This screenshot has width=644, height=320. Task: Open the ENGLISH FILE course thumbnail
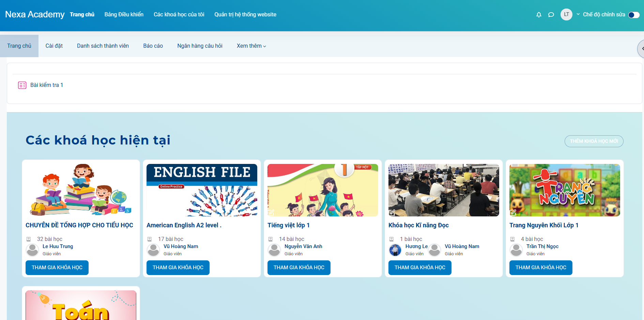[x=202, y=190]
